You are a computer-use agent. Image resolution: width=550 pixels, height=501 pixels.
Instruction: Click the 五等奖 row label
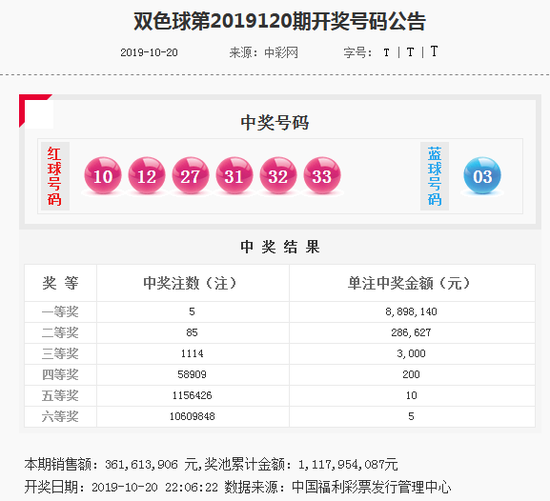pos(60,396)
